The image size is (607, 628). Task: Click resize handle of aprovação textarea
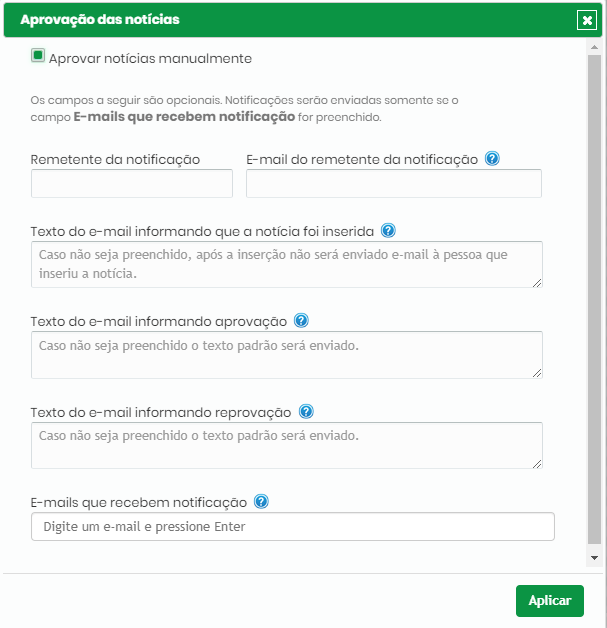click(x=537, y=373)
